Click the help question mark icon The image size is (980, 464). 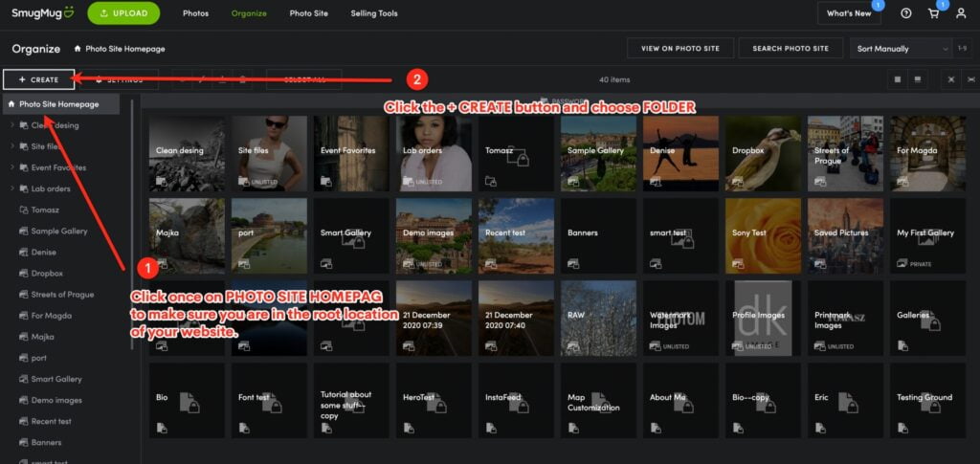[x=906, y=13]
